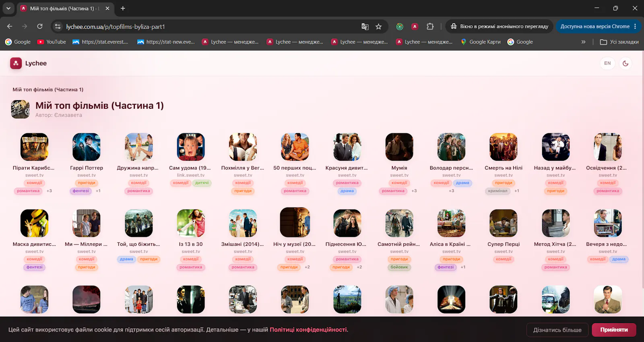
Task: Show more bookmarks chevron
Action: point(583,42)
